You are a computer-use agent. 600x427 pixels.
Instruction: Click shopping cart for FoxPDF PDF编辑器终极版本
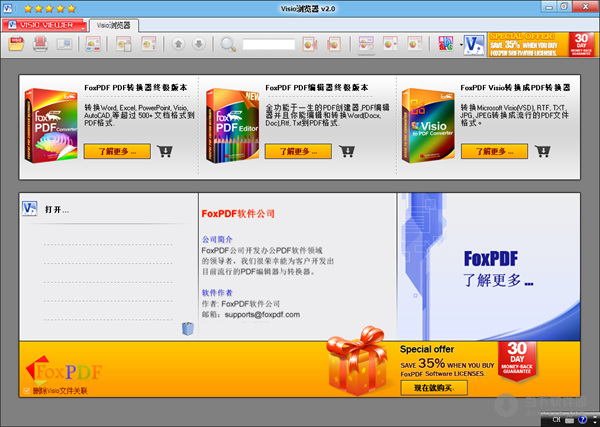(x=347, y=151)
